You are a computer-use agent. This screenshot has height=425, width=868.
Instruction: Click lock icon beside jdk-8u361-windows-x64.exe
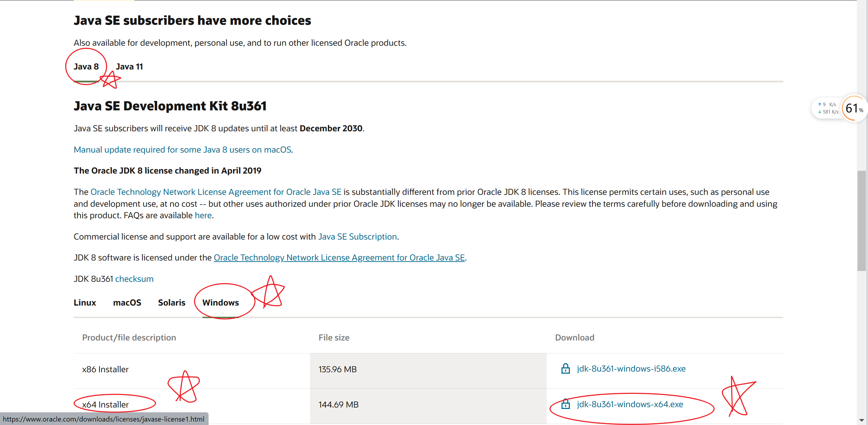tap(565, 404)
